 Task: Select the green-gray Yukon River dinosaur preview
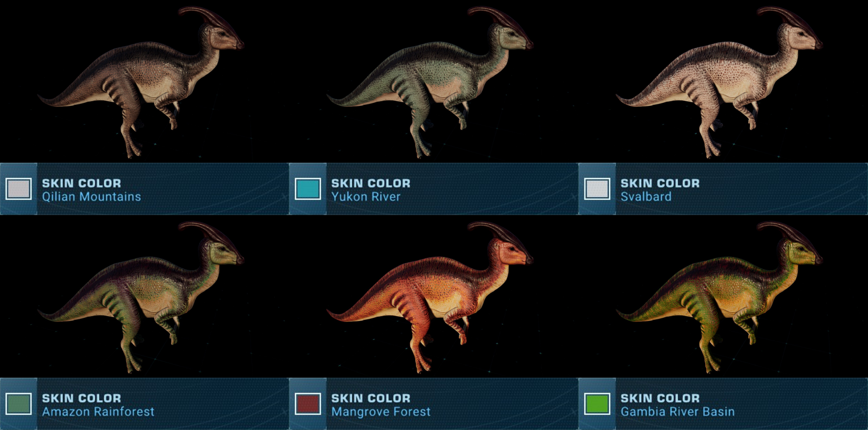click(430, 81)
